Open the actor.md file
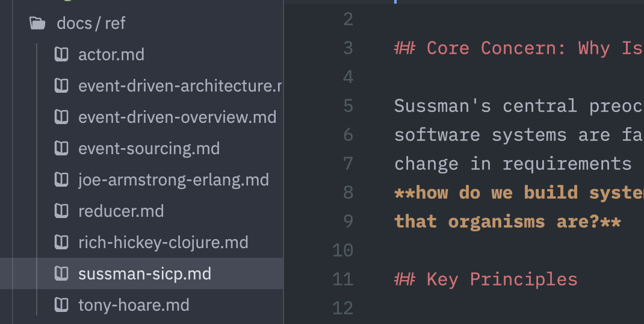Image resolution: width=644 pixels, height=324 pixels. pos(111,55)
